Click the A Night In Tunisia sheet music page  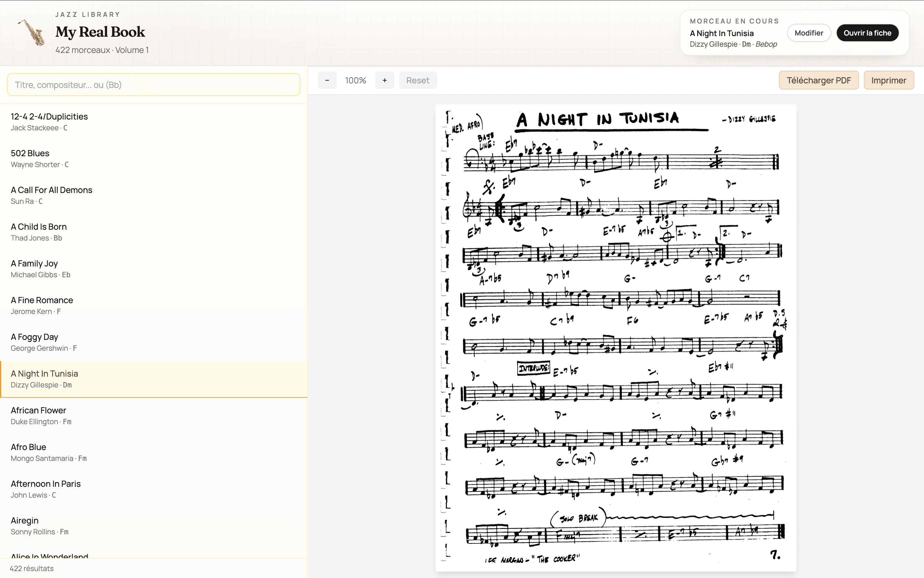(x=615, y=338)
